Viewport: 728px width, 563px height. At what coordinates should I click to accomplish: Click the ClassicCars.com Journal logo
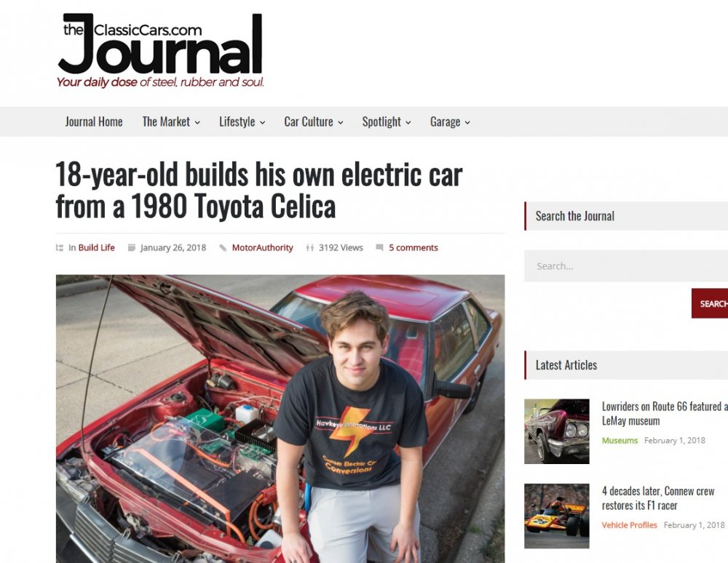click(x=160, y=50)
